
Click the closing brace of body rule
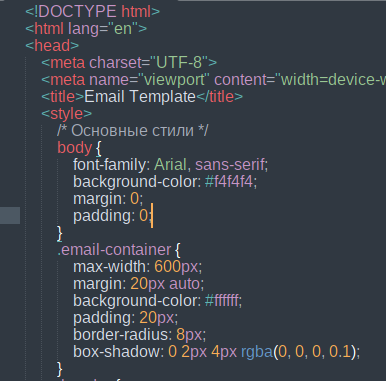pos(60,233)
